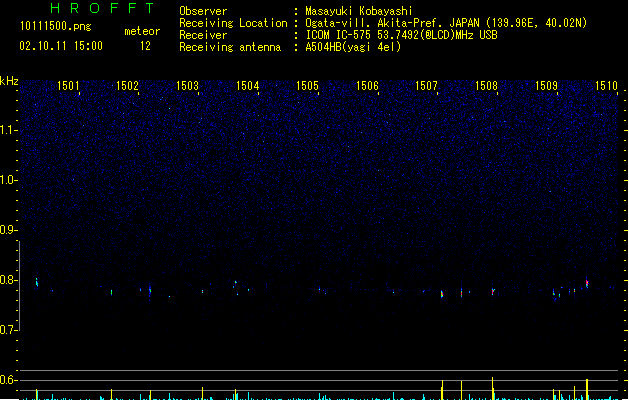
Task: Click the 0.7 kHz axis label
Action: tap(8, 330)
